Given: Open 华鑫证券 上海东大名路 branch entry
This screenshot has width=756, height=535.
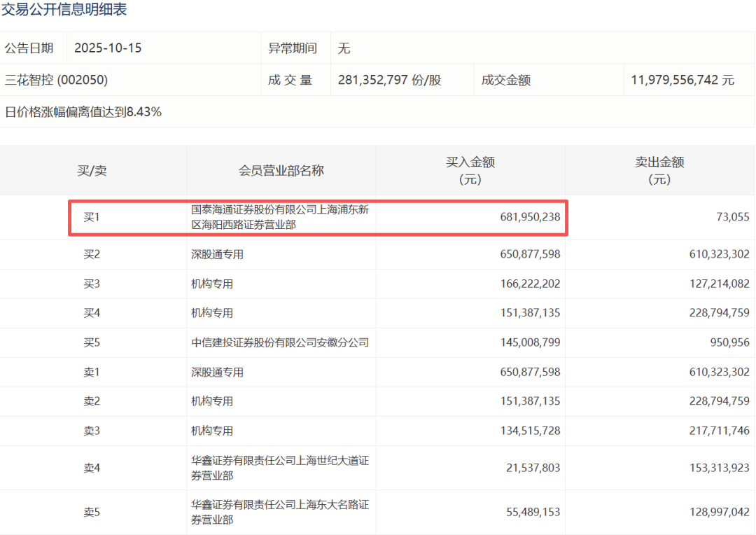Looking at the screenshot, I should point(280,512).
